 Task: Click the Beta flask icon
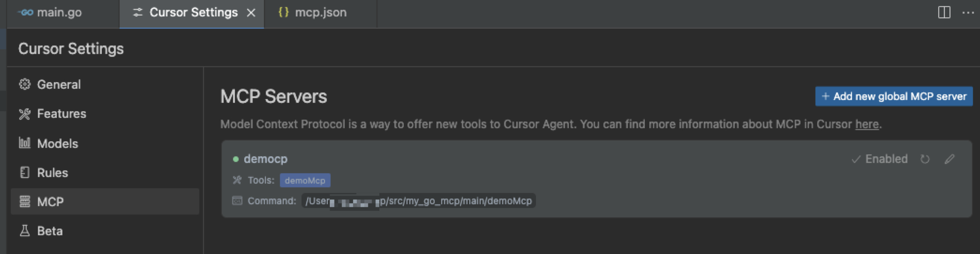point(24,231)
